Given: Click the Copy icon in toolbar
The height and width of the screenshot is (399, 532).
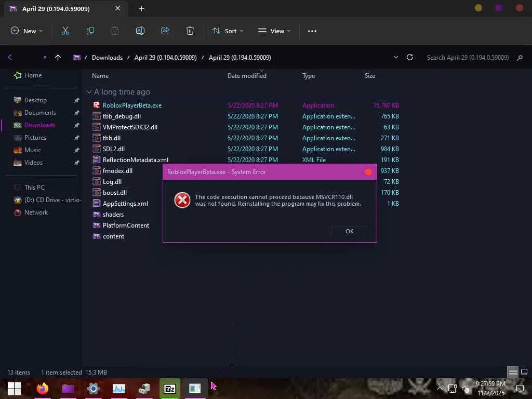Looking at the screenshot, I should pos(90,31).
